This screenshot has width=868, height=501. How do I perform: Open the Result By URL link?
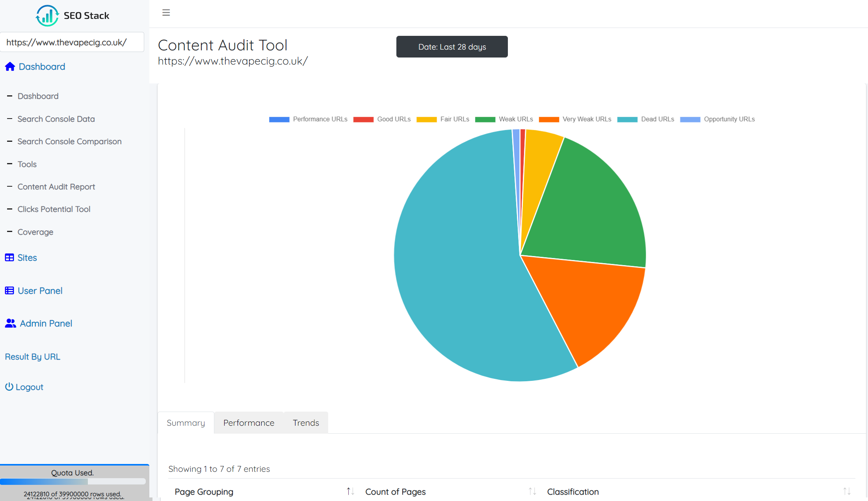coord(32,356)
